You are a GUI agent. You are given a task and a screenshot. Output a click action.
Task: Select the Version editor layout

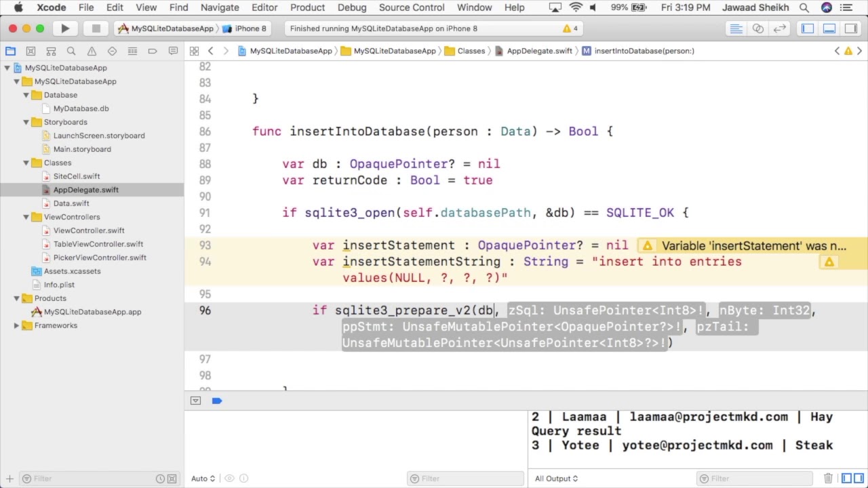780,28
